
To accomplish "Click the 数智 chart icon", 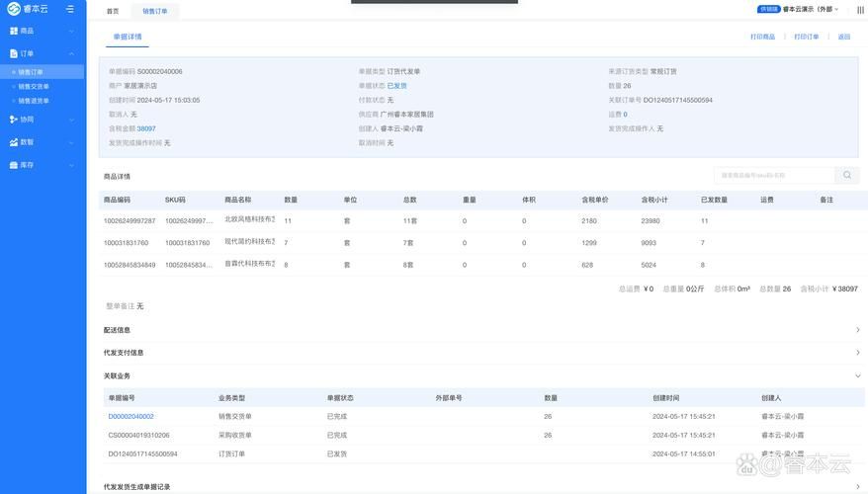I will (14, 142).
